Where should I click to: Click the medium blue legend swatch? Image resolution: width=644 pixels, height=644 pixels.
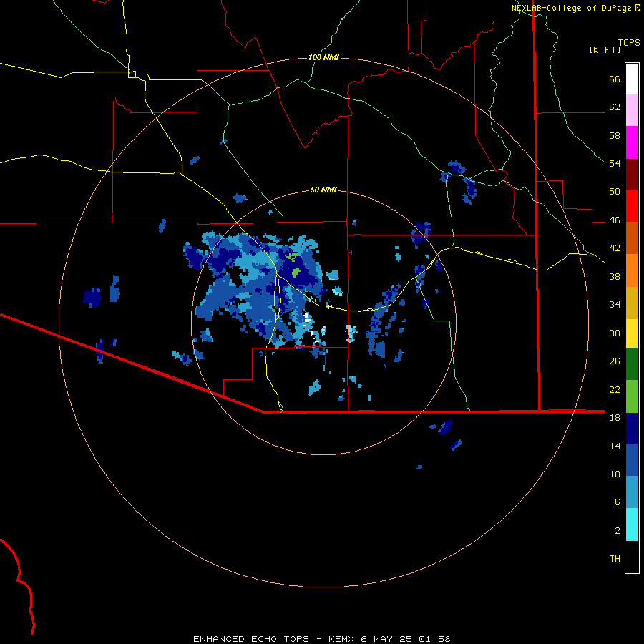(632, 460)
